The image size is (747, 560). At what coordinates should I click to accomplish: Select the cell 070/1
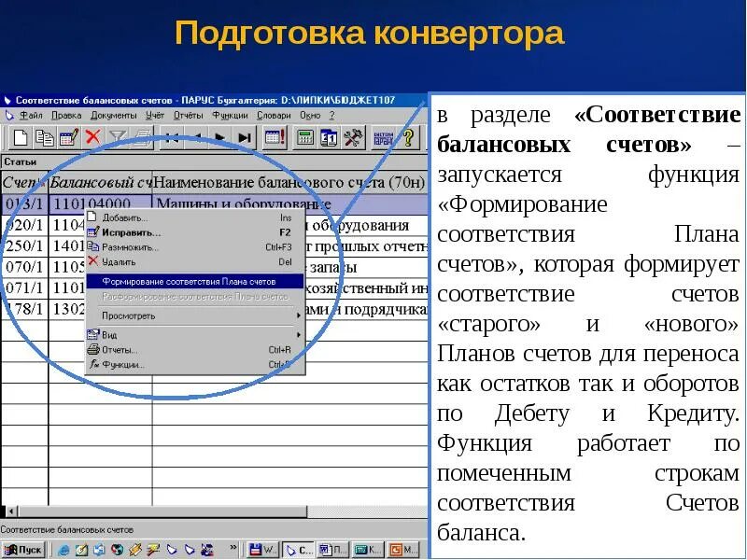[24, 267]
